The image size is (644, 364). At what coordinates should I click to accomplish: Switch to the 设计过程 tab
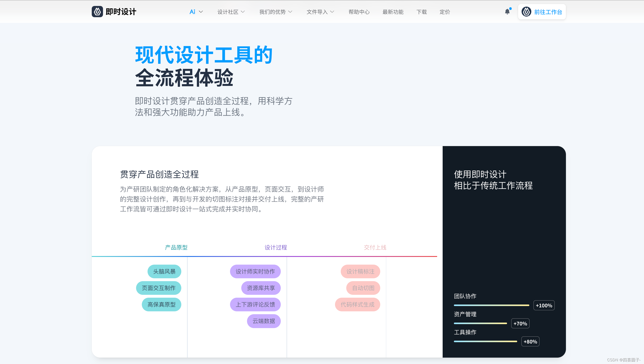(x=276, y=247)
